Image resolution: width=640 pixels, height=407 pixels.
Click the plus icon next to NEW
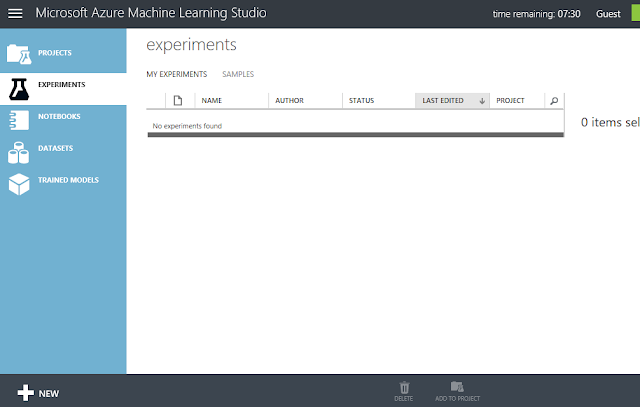pos(26,393)
